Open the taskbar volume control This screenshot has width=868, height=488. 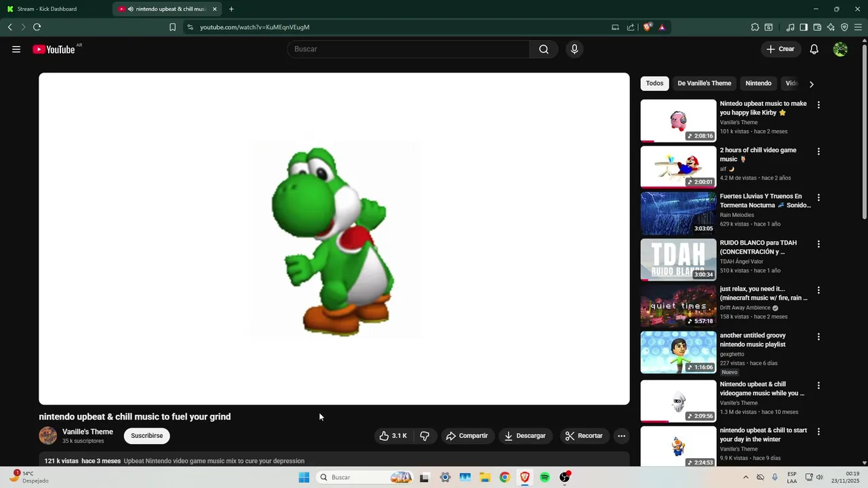click(818, 477)
